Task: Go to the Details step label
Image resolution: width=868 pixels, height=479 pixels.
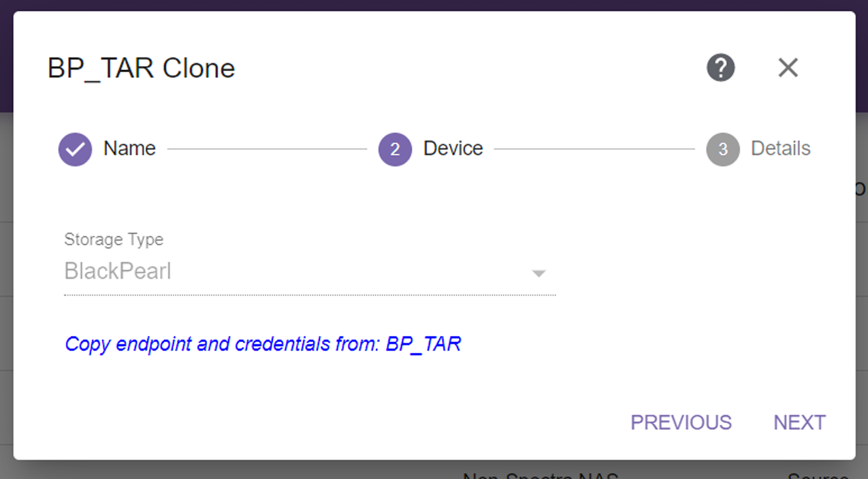Action: coord(780,149)
